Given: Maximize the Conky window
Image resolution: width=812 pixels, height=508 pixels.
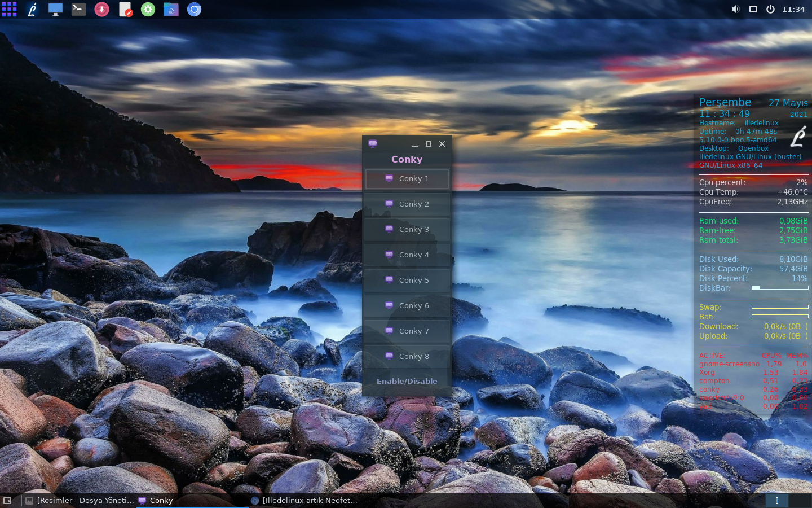Looking at the screenshot, I should click(x=429, y=144).
